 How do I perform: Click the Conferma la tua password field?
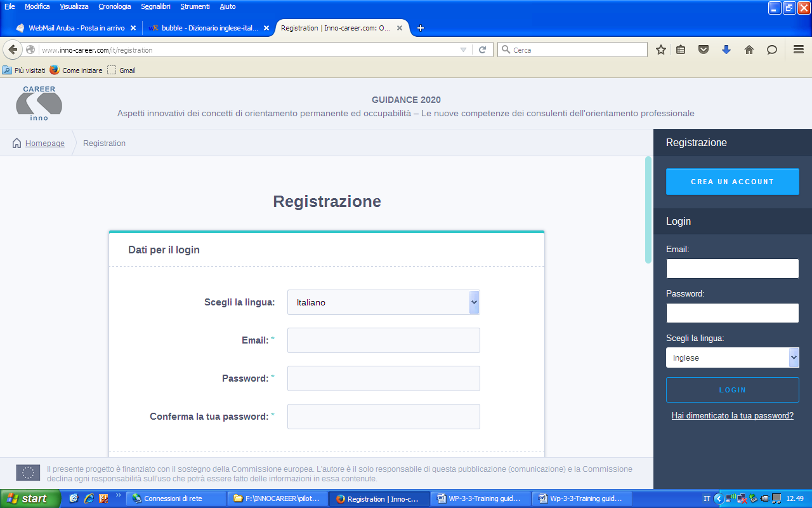pos(384,417)
